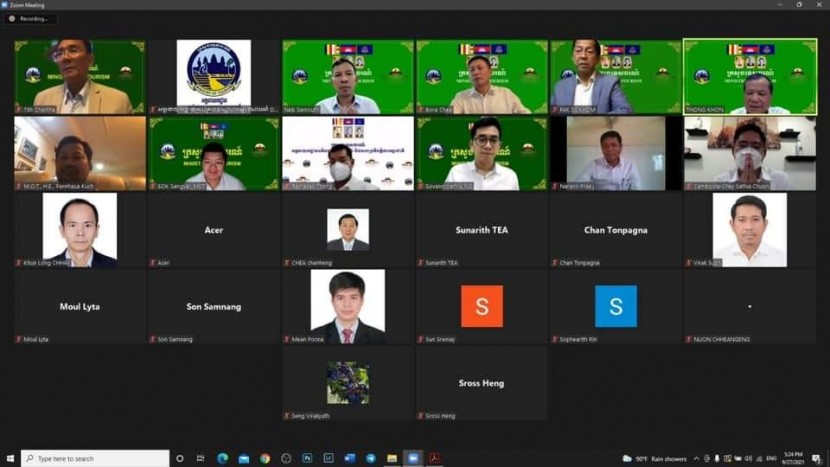Open Task View from the taskbar
This screenshot has width=830, height=467.
tap(201, 458)
